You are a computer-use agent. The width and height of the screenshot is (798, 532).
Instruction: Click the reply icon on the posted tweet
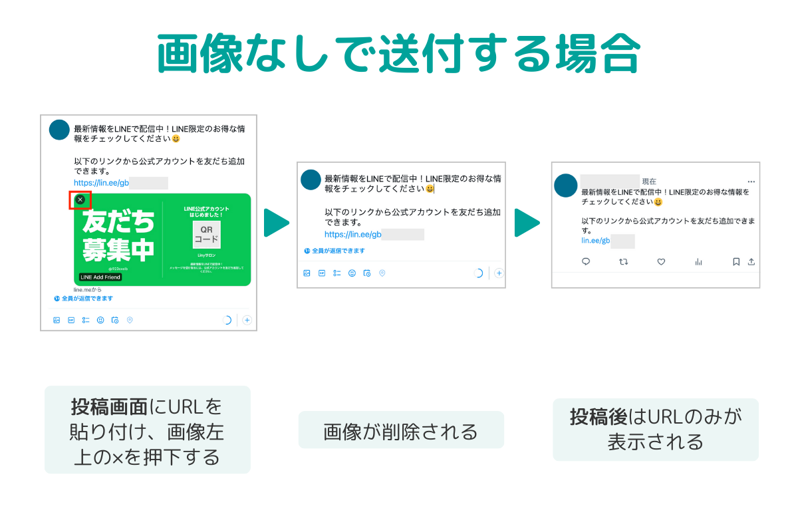586,262
